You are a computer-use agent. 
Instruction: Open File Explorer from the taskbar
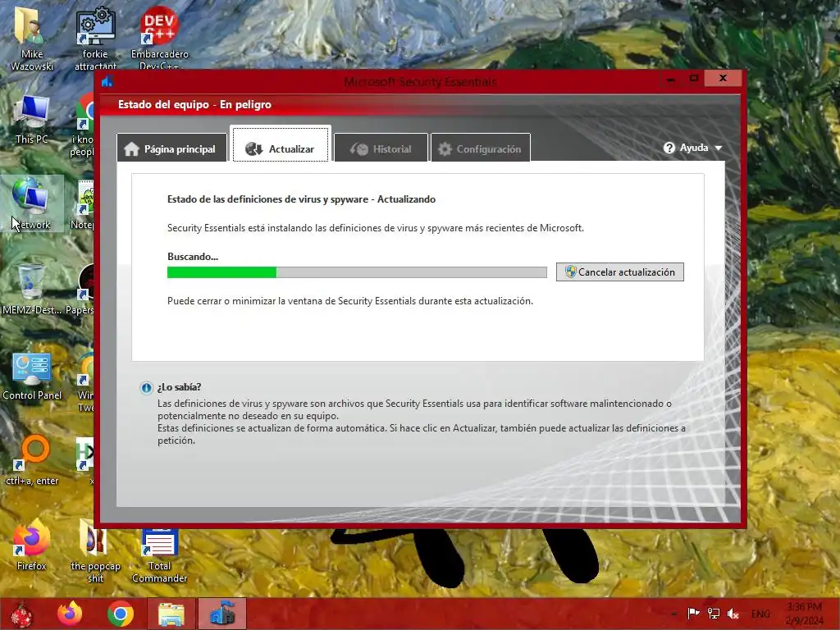pos(171,614)
